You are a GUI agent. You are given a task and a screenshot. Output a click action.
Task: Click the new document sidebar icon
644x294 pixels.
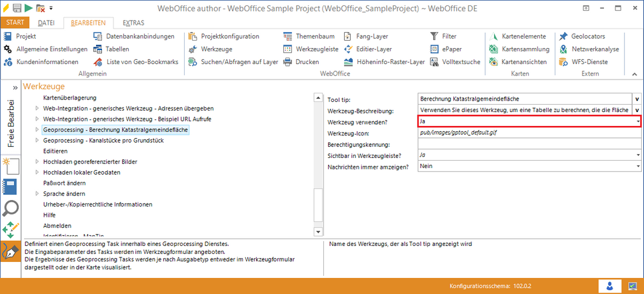click(x=10, y=167)
